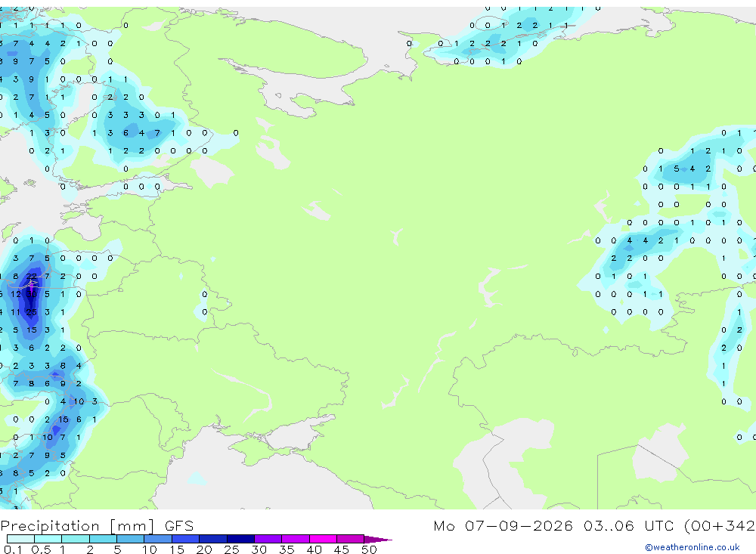The height and width of the screenshot is (554, 756).
Task: Click the above-50 mm arrow tip of legend
Action: [x=377, y=540]
